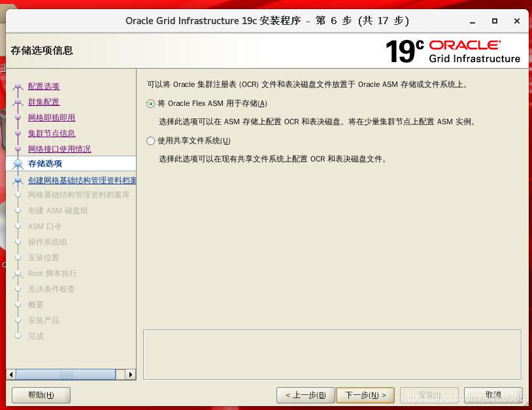532x410 pixels.
Task: Cancel the installer with 取消
Action: tap(493, 395)
